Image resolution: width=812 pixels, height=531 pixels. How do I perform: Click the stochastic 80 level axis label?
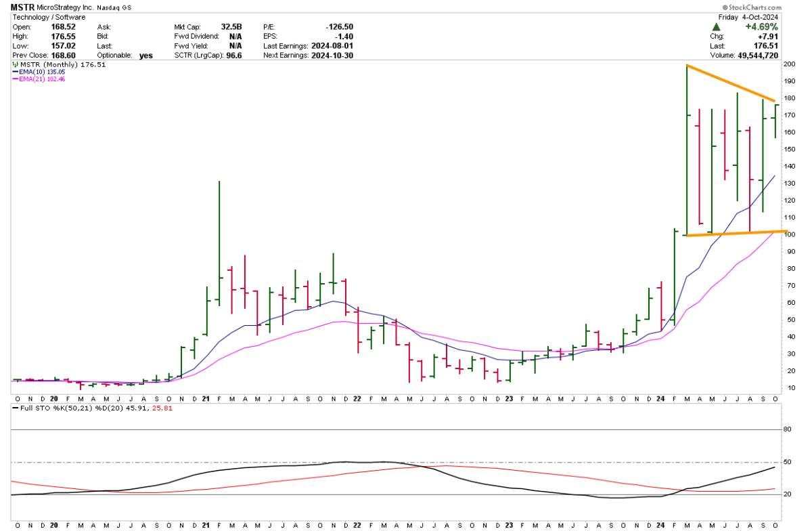(788, 429)
